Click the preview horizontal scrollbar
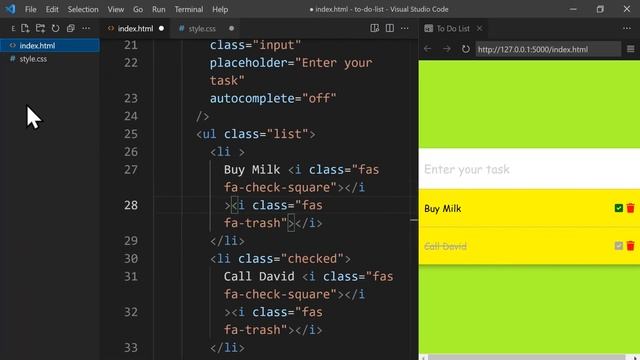The height and width of the screenshot is (360, 640). [527, 357]
